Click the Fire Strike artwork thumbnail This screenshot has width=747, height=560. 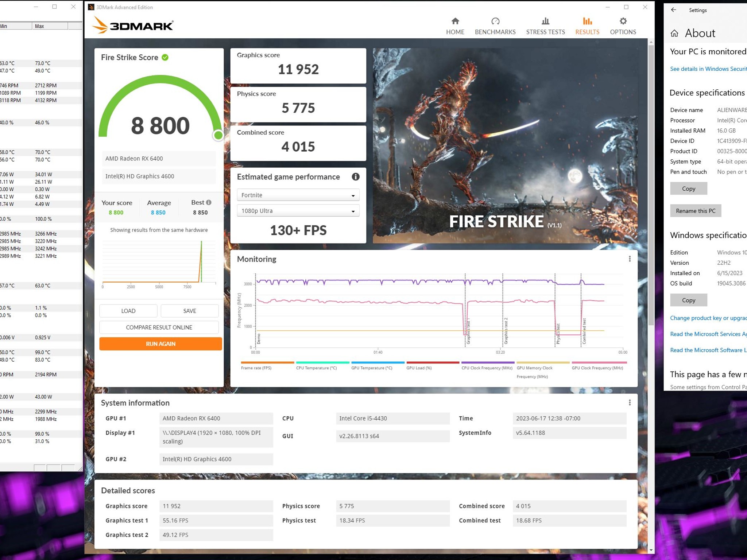(x=505, y=146)
